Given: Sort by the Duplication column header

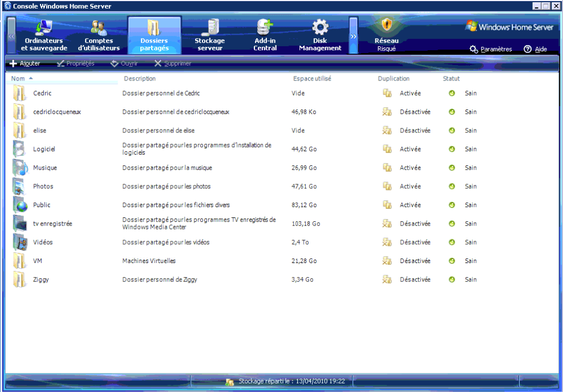Looking at the screenshot, I should pos(394,79).
